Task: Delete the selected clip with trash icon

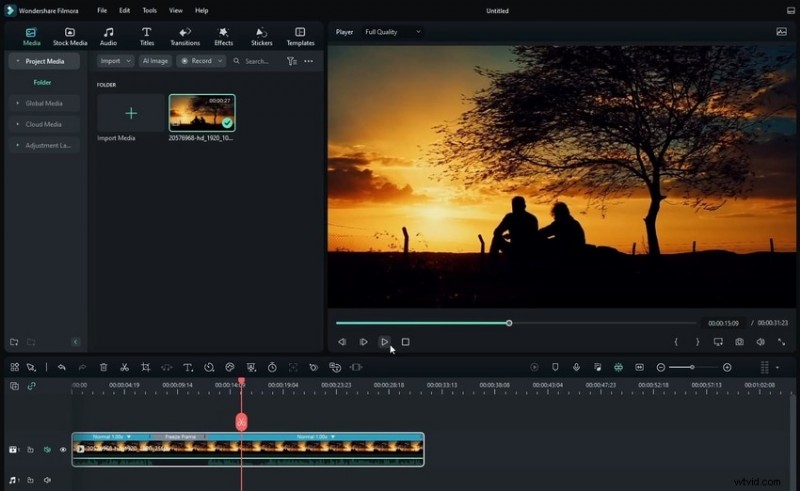Action: tap(104, 367)
